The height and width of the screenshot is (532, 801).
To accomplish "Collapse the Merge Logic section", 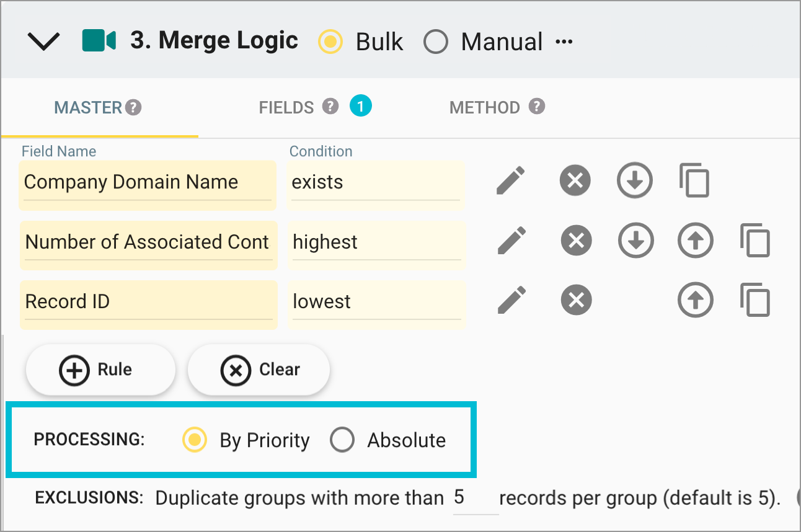I will [x=42, y=40].
